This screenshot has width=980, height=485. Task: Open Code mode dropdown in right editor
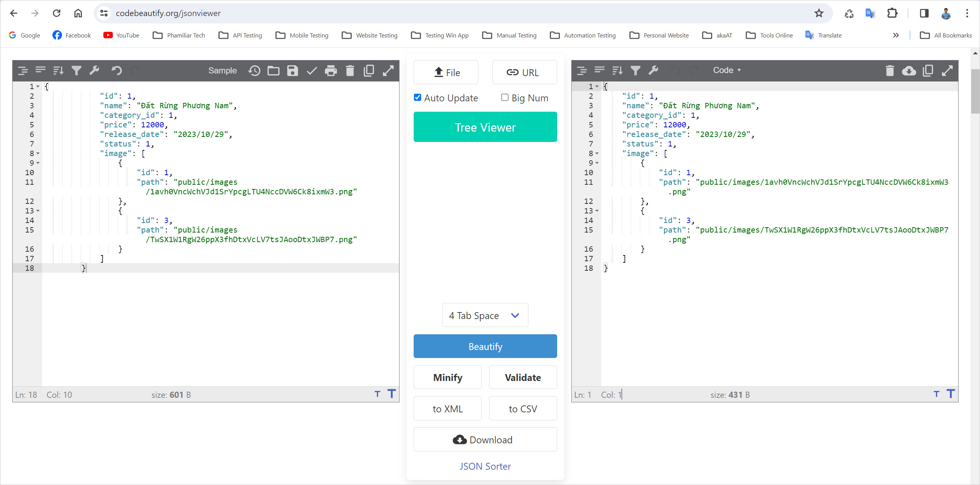tap(727, 70)
